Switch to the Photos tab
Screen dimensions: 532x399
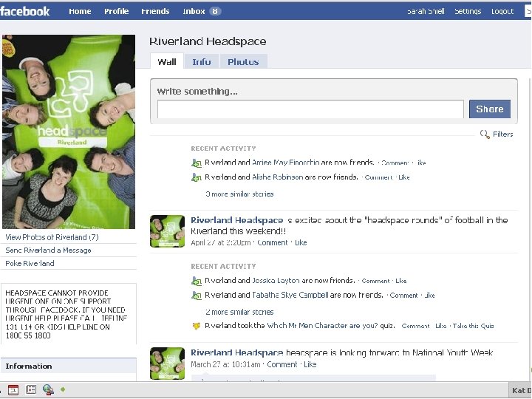pyautogui.click(x=243, y=62)
